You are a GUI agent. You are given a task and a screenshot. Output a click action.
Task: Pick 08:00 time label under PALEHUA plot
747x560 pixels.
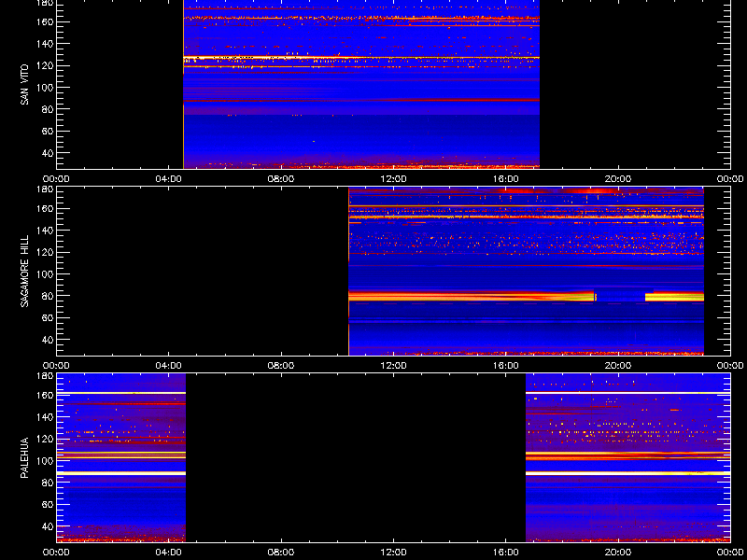tap(281, 553)
